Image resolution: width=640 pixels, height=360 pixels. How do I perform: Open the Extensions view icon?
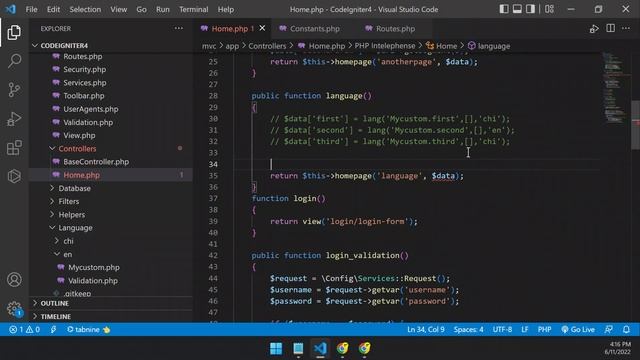tap(14, 148)
